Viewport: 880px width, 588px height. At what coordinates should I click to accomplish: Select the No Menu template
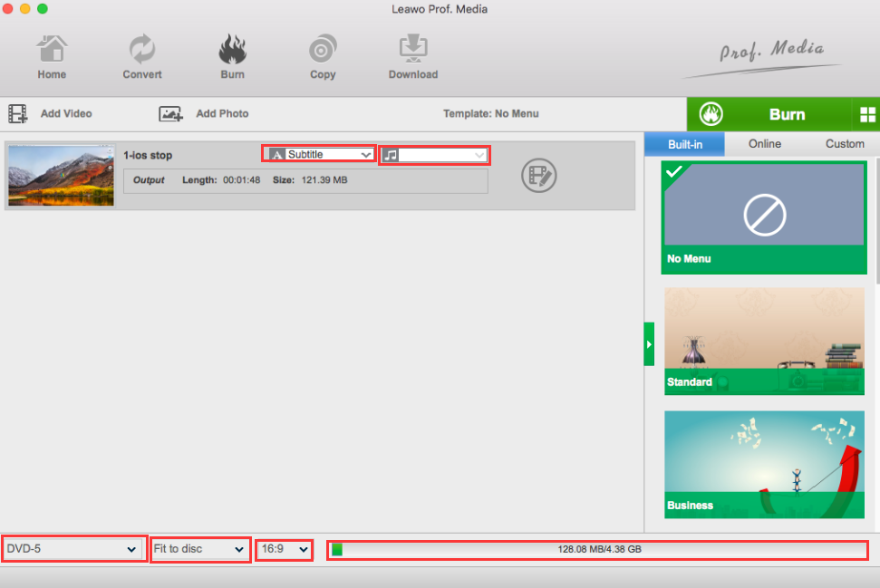point(764,217)
